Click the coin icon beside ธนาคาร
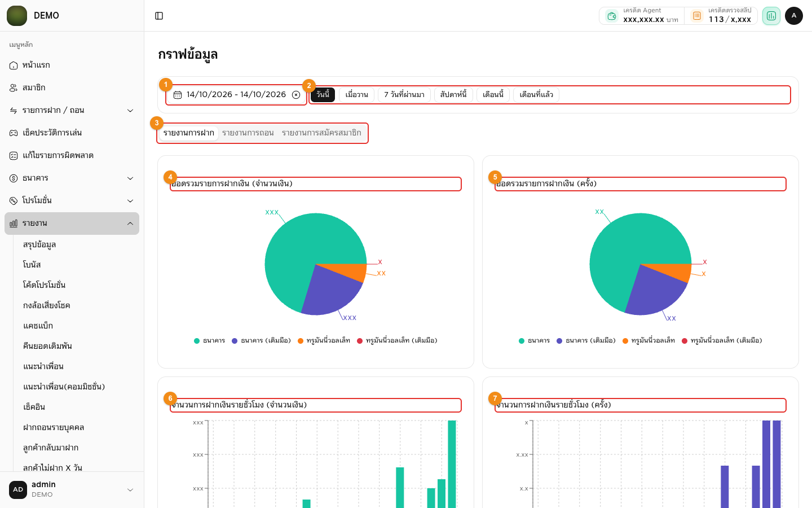Screen dimensions: 812x508 point(14,178)
